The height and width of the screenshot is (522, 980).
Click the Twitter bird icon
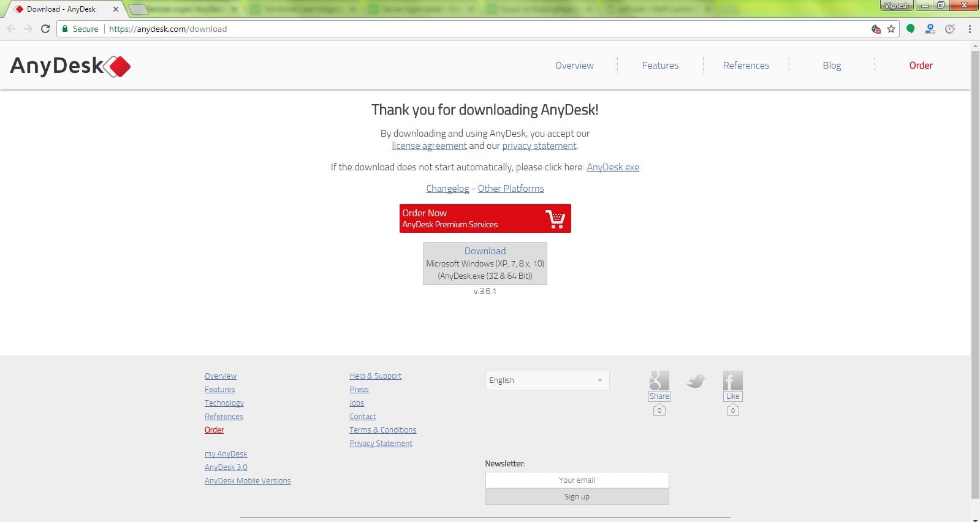pyautogui.click(x=696, y=381)
